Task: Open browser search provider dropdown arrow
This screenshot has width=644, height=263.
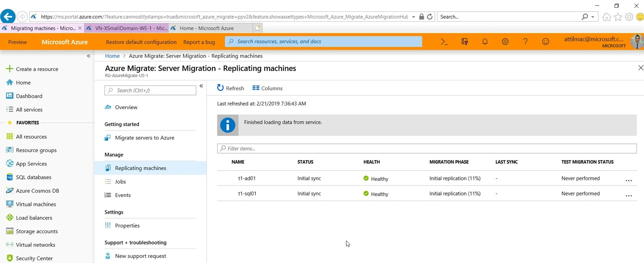Action: (x=593, y=17)
